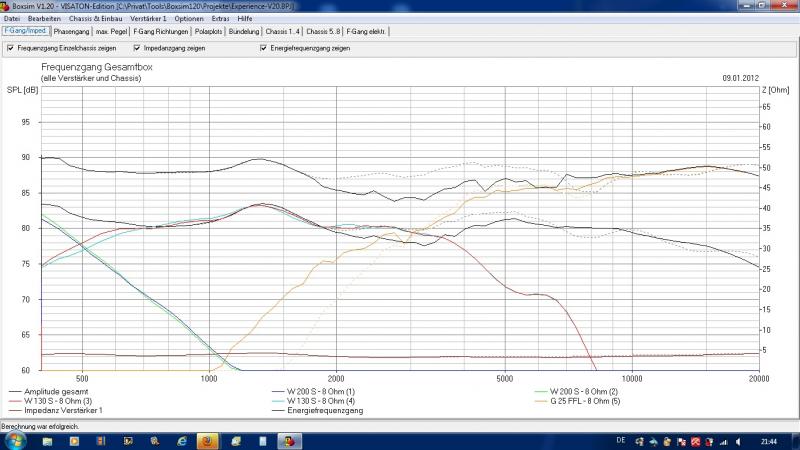Viewport: 800px width, 450px height.
Task: Expand the Chassis & Einbau menu
Action: coord(95,18)
